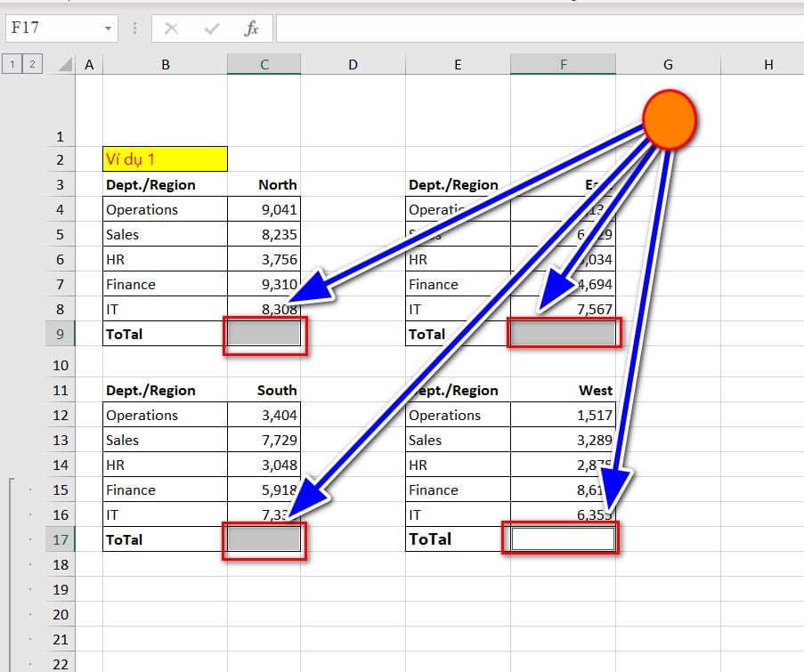Select column E header
The height and width of the screenshot is (672, 804).
tap(458, 65)
